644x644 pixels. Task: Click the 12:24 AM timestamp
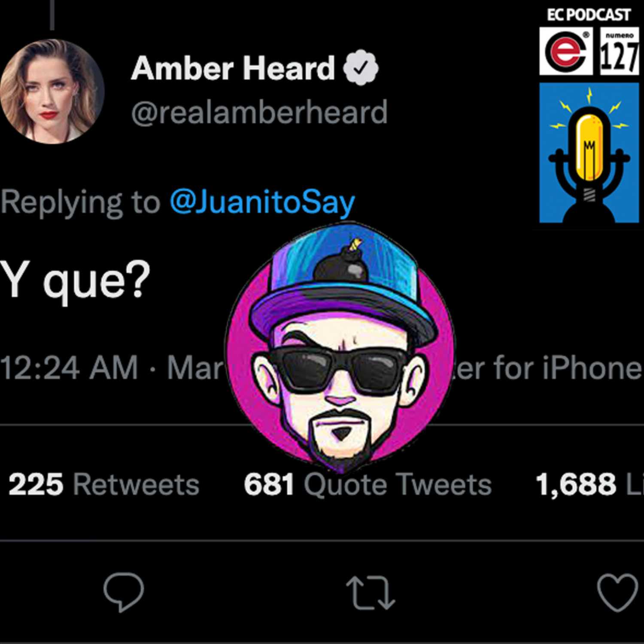[69, 368]
